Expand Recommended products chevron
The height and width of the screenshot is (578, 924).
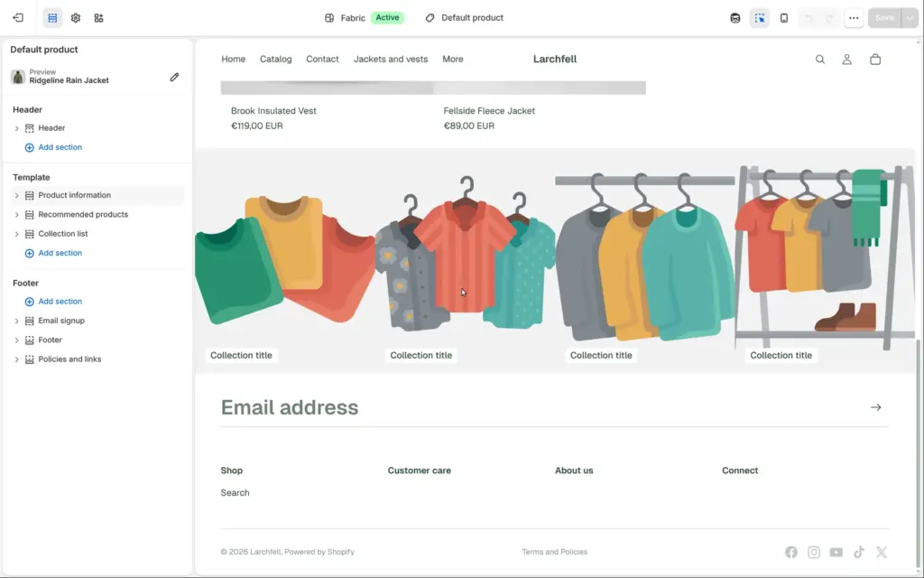[x=16, y=215]
